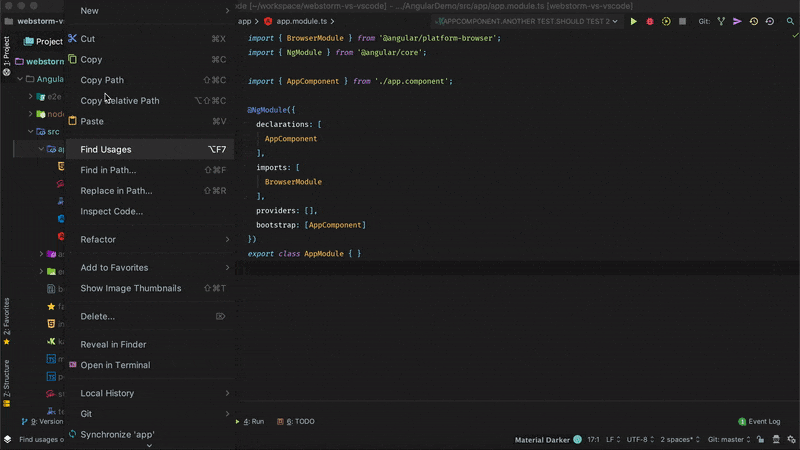The width and height of the screenshot is (800, 450).
Task: Open Git show history clock icon
Action: pos(754,21)
